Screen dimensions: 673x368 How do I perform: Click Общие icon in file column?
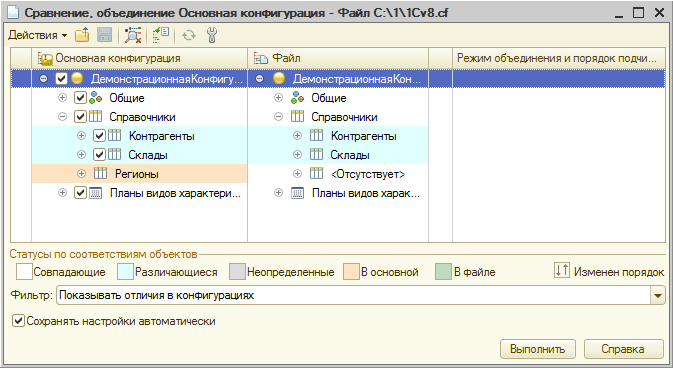click(297, 98)
